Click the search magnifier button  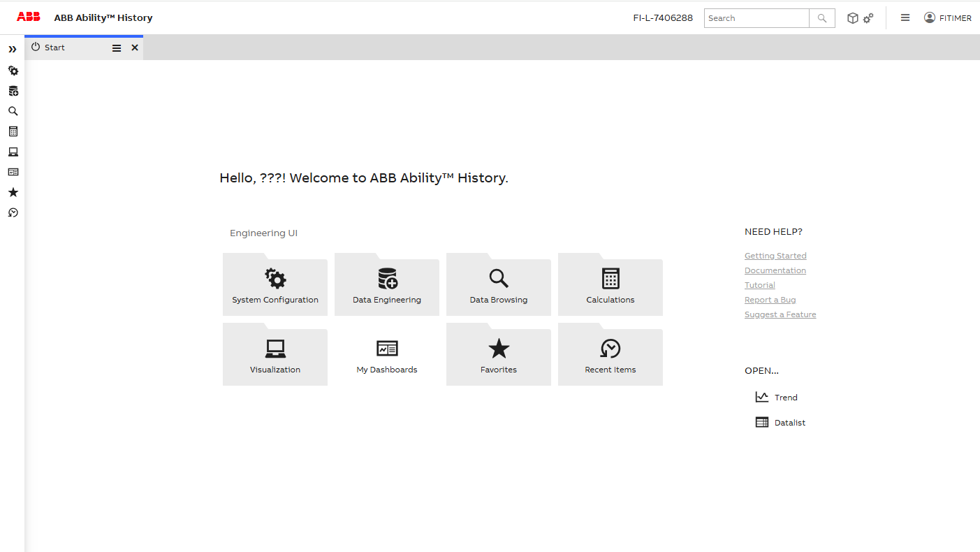point(822,18)
